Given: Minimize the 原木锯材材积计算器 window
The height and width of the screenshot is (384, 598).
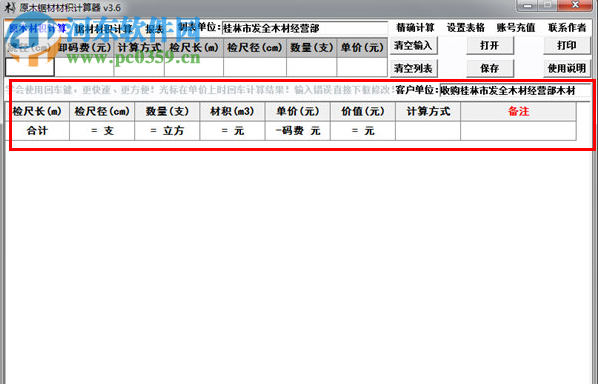Looking at the screenshot, I should click(527, 5).
